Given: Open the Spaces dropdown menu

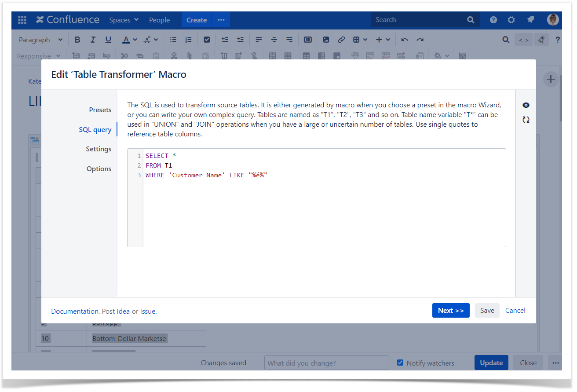Looking at the screenshot, I should (124, 20).
